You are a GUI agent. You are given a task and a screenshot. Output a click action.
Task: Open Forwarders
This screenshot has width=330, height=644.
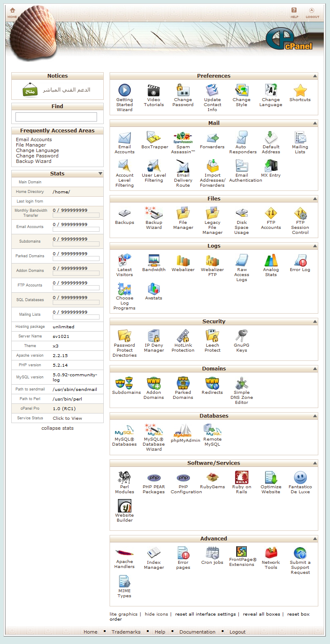(x=212, y=137)
